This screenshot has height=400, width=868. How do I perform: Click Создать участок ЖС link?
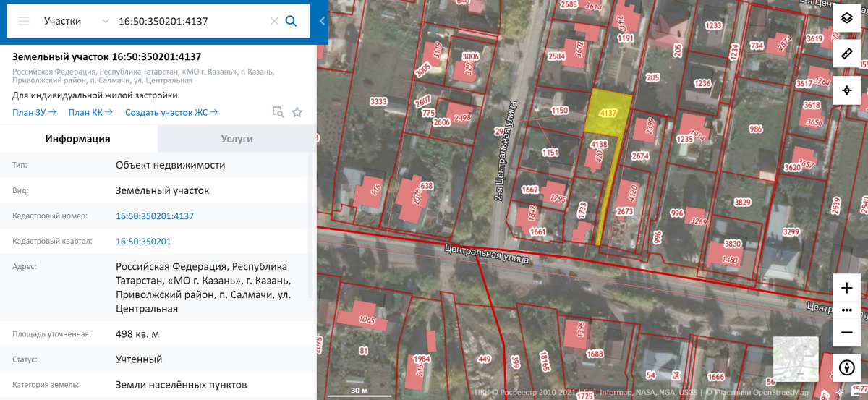point(171,112)
